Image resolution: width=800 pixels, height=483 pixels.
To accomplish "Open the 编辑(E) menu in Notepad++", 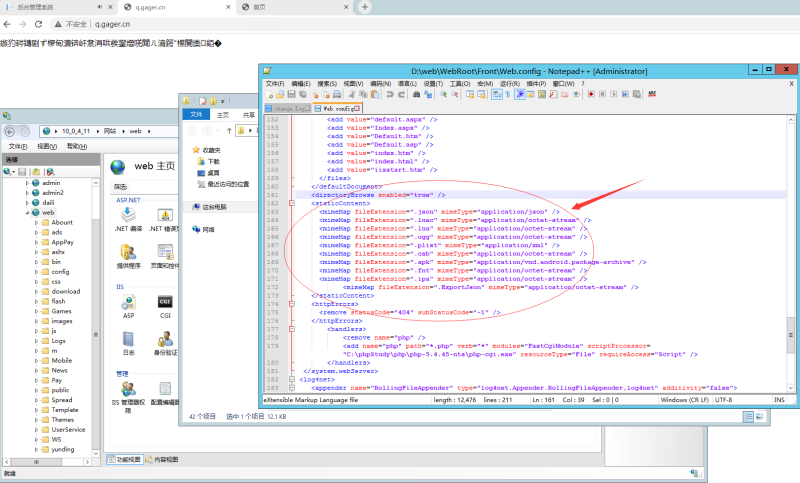I will (301, 84).
